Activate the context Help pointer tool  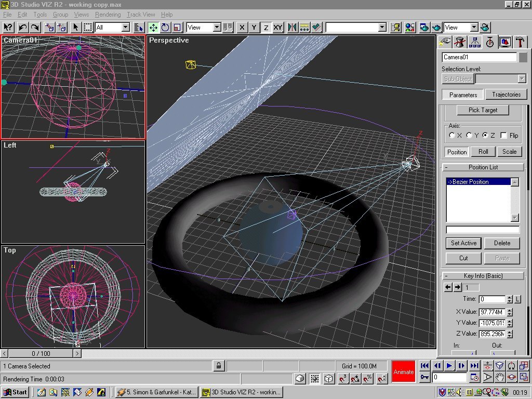pos(8,27)
